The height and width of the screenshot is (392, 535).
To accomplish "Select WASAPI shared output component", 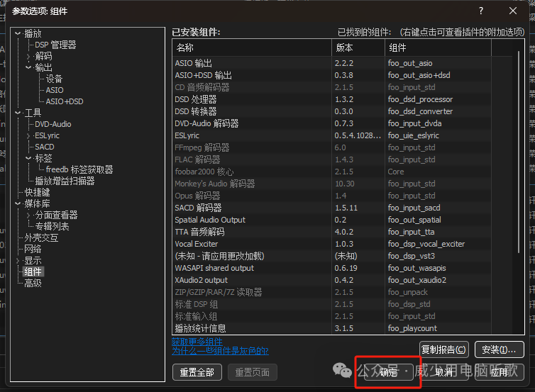I will tap(214, 268).
